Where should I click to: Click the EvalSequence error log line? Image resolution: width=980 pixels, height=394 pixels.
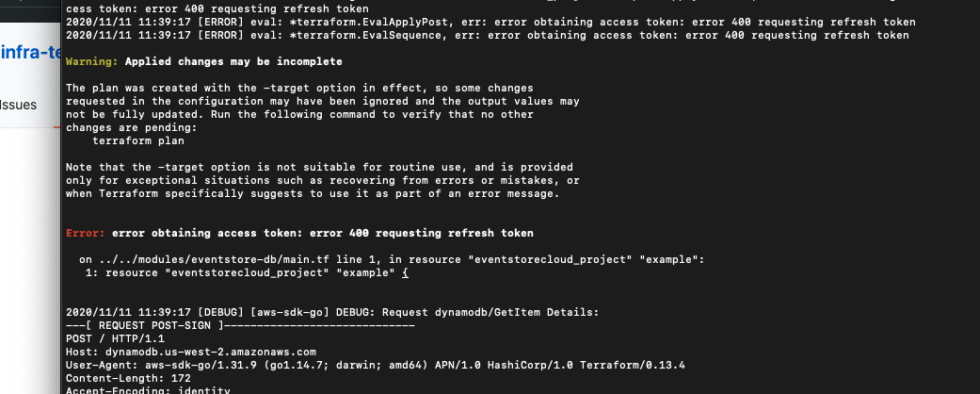pos(487,35)
